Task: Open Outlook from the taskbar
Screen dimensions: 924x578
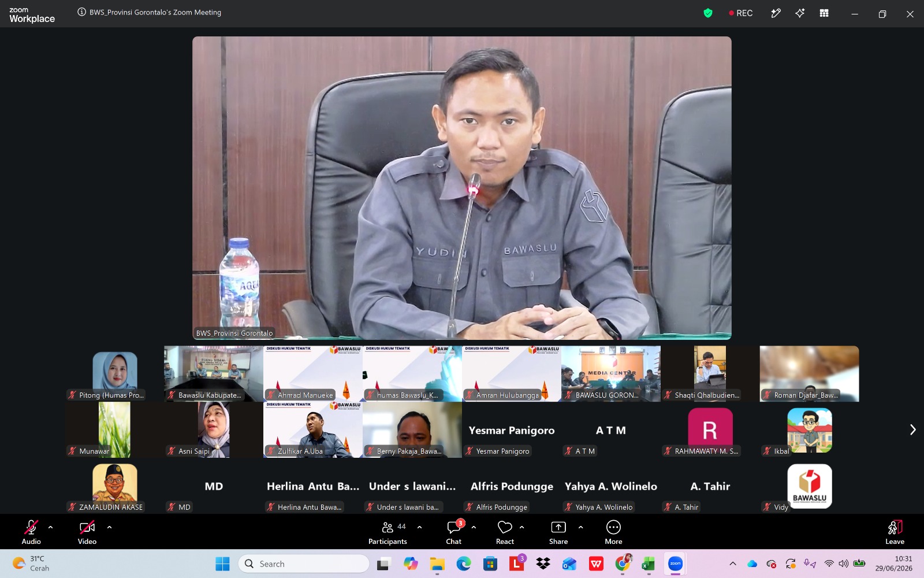Action: pos(569,564)
